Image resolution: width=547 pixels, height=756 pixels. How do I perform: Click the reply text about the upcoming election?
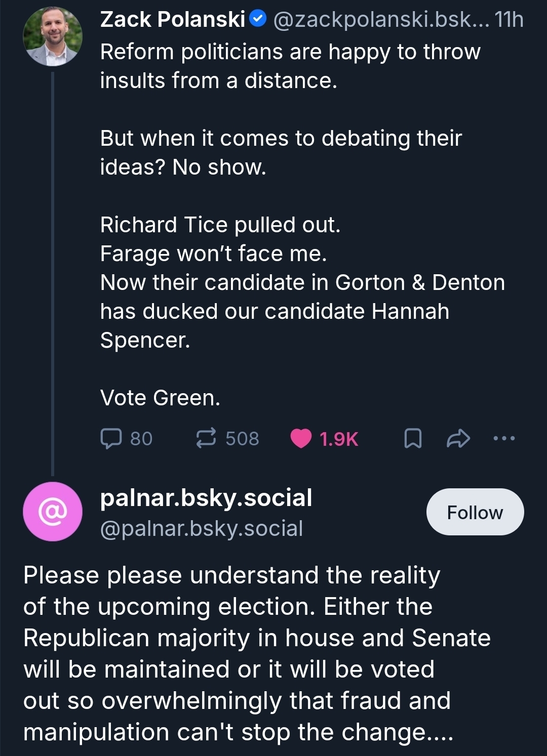pos(238,653)
